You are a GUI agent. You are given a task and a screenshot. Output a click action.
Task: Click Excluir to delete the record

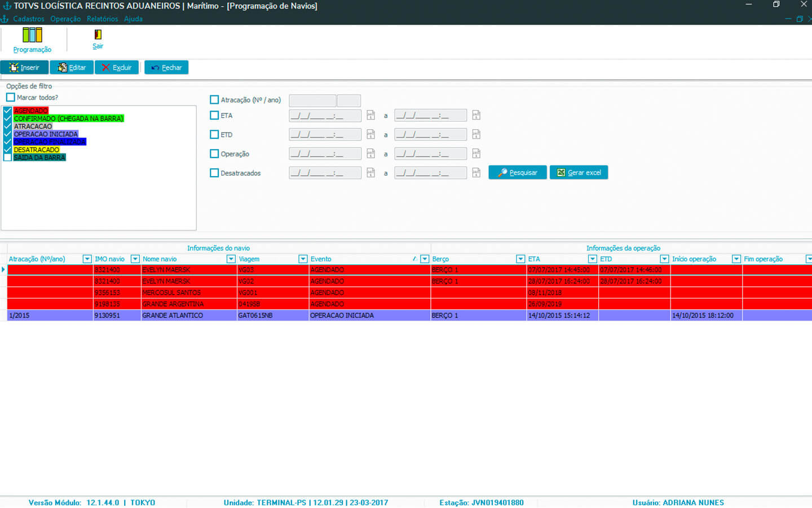tap(117, 68)
